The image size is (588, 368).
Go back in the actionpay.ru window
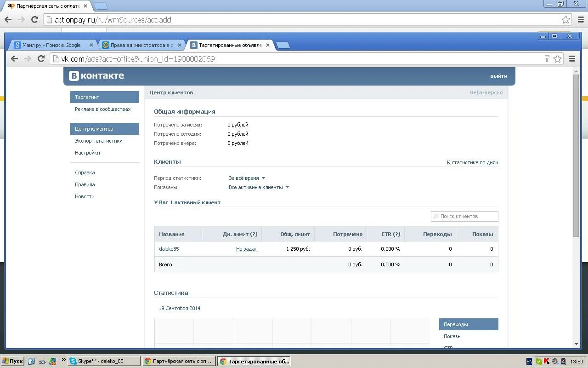(x=8, y=19)
